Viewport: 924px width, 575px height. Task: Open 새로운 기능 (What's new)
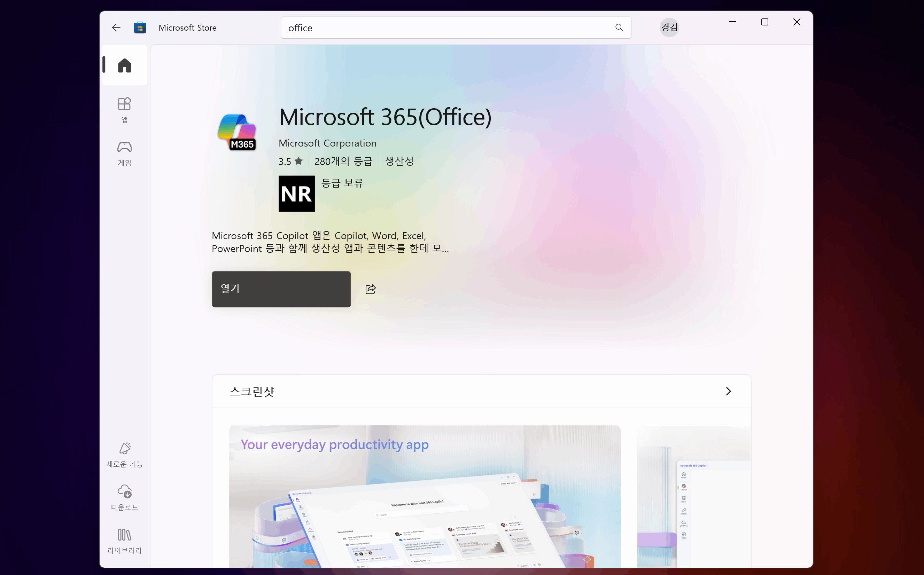124,455
